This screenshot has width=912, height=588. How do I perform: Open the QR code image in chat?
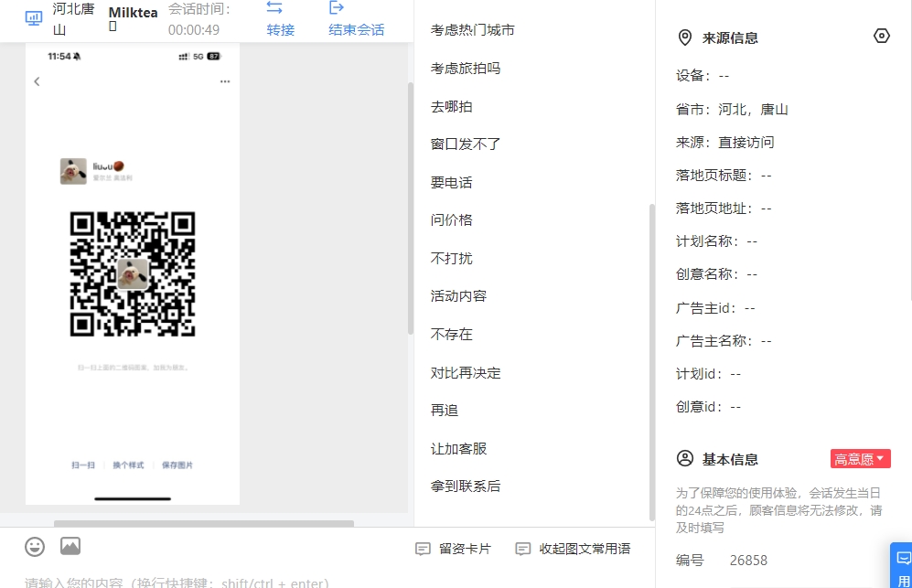pos(133,274)
